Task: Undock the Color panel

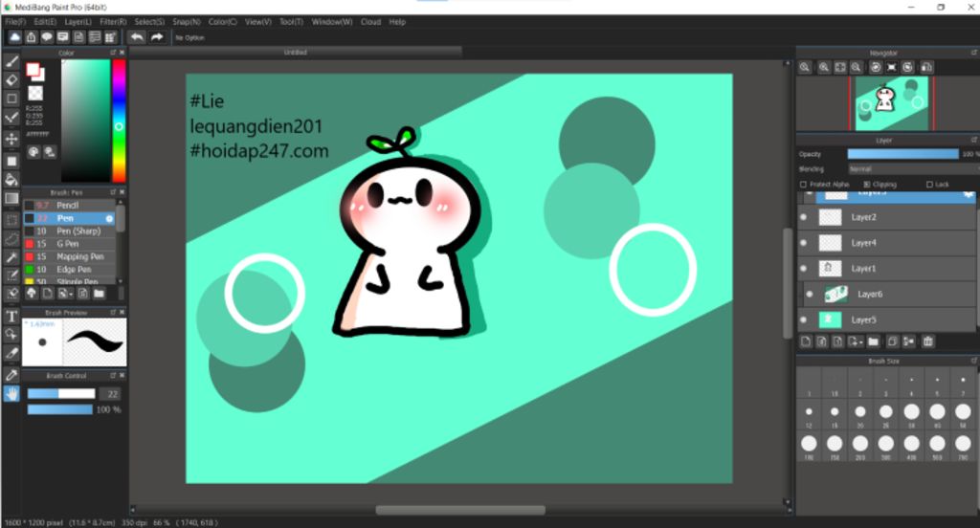Action: tap(113, 54)
